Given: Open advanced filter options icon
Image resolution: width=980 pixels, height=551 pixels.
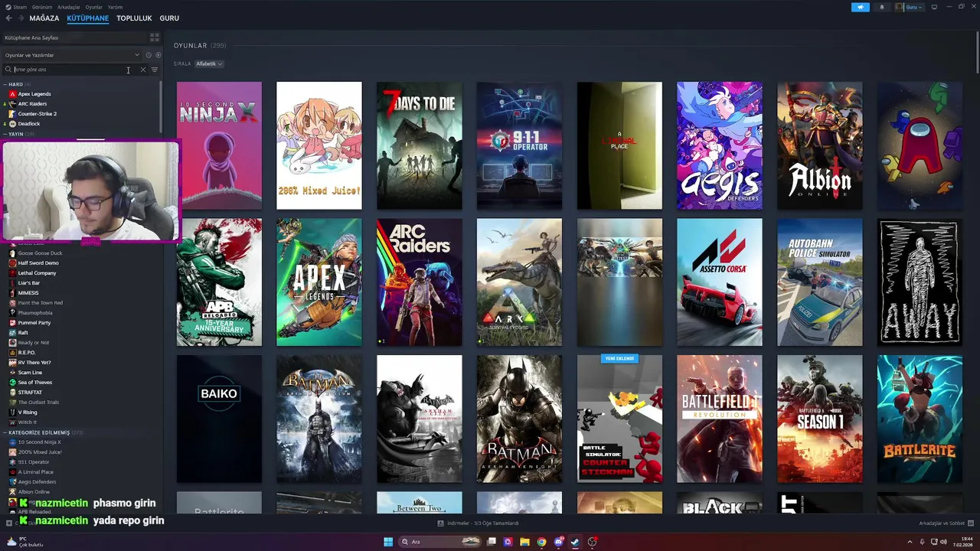Looking at the screenshot, I should pyautogui.click(x=154, y=70).
